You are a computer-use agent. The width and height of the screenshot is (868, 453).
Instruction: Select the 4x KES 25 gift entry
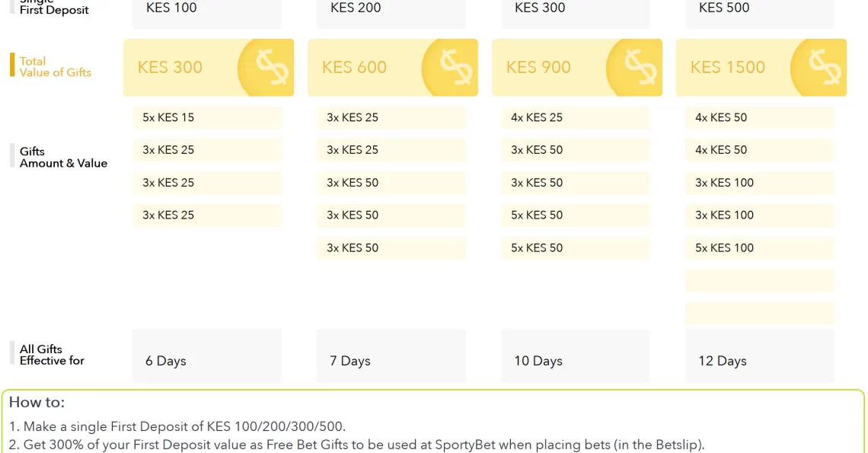point(575,117)
